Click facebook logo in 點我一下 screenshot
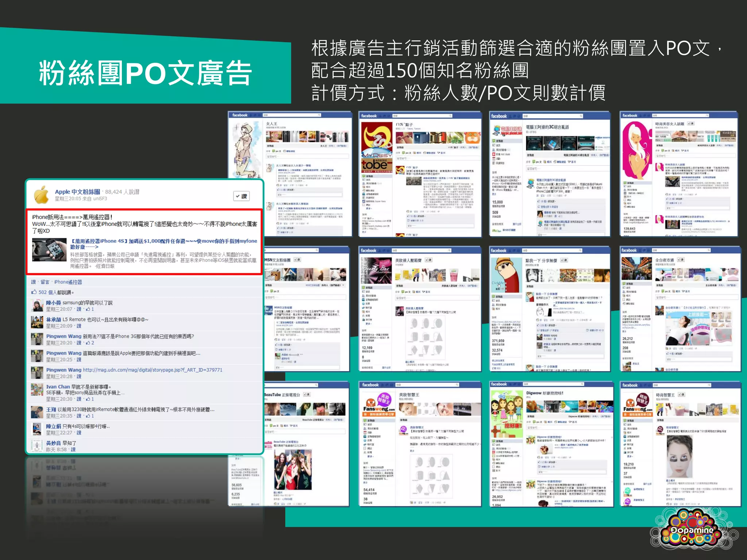The height and width of the screenshot is (560, 747). click(499, 250)
